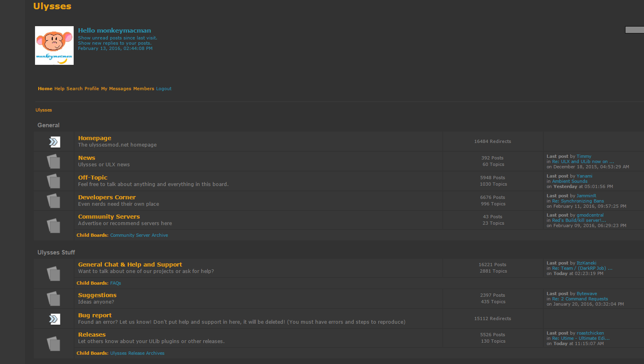The image size is (644, 364).
Task: Click the gray box at top right
Action: [x=634, y=30]
